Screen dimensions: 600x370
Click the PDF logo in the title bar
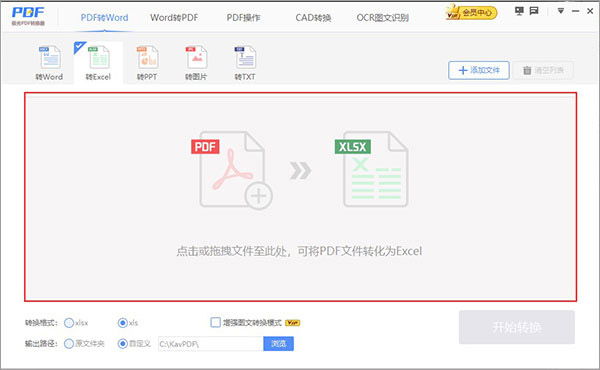(x=28, y=16)
